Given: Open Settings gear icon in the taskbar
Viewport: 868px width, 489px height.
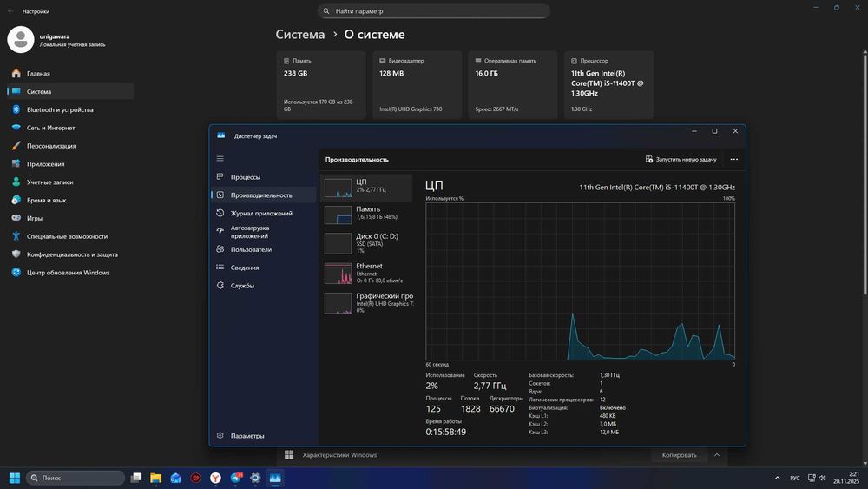Looking at the screenshot, I should [x=255, y=478].
